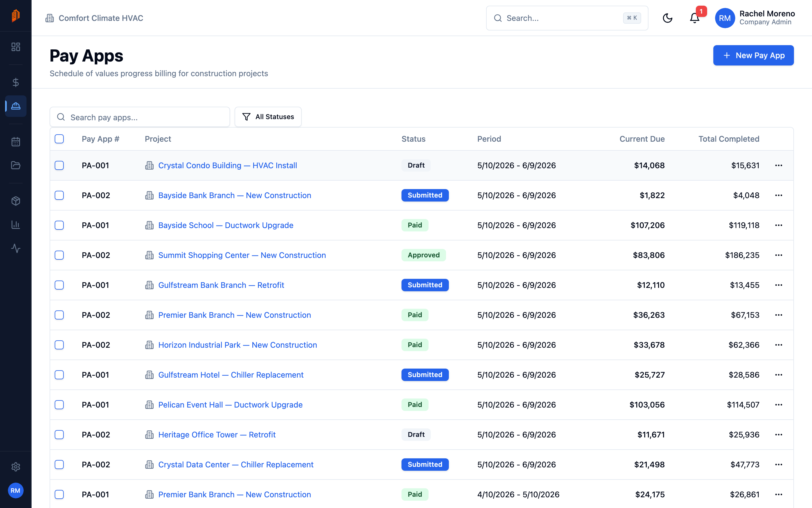Open the folder documents sidebar icon
The height and width of the screenshot is (508, 812).
point(16,165)
